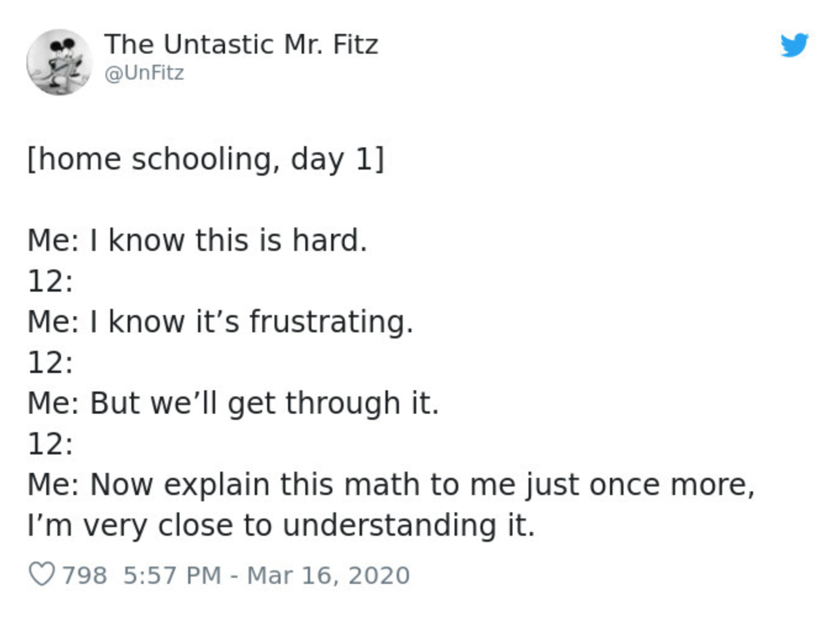Open the 5:57 PM timestamp link
The width and height of the screenshot is (840, 619).
[172, 575]
